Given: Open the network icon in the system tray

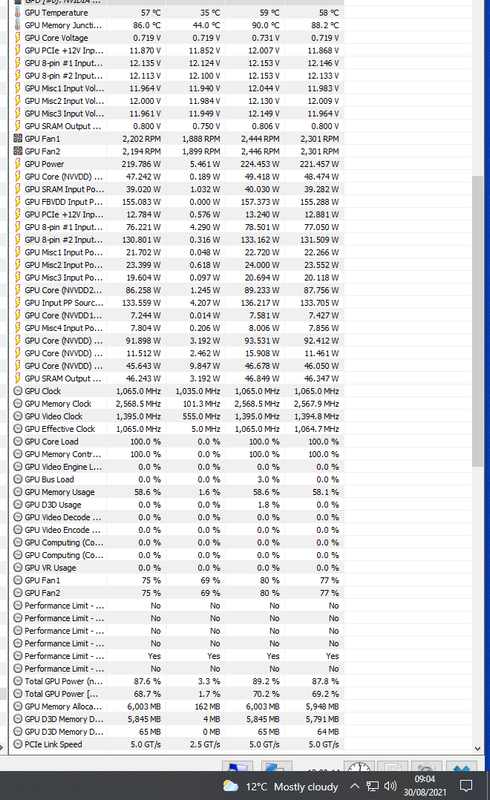Looking at the screenshot, I should coord(373,786).
